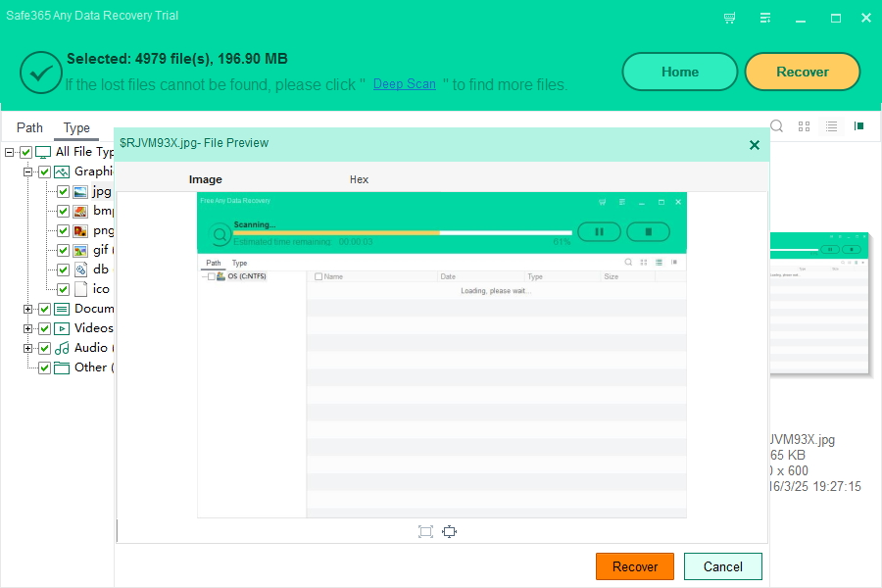882x588 pixels.
Task: Cancel the File Preview dialog
Action: (723, 566)
